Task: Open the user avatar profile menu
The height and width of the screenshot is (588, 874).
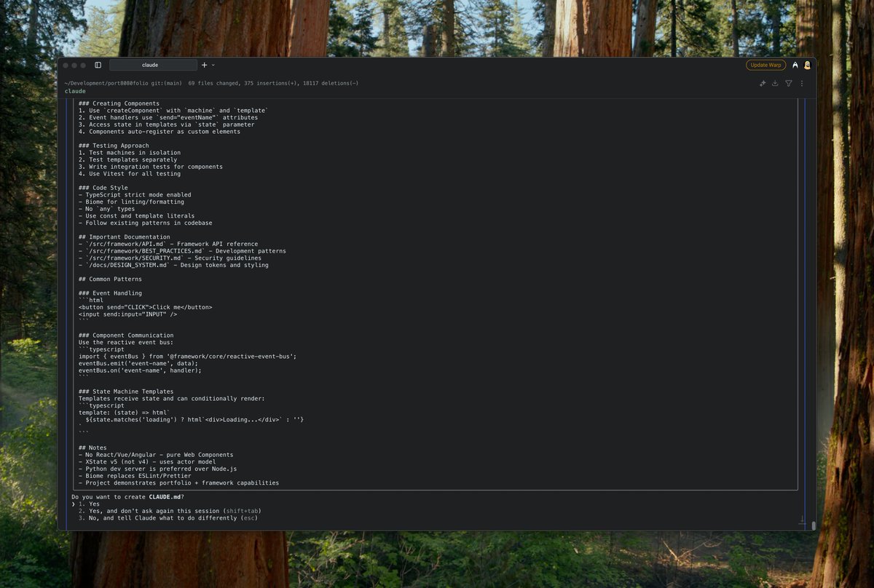Action: 807,65
